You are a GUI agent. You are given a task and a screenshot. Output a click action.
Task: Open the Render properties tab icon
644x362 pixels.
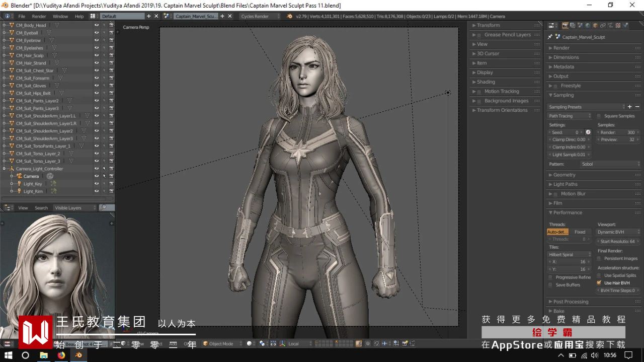565,25
